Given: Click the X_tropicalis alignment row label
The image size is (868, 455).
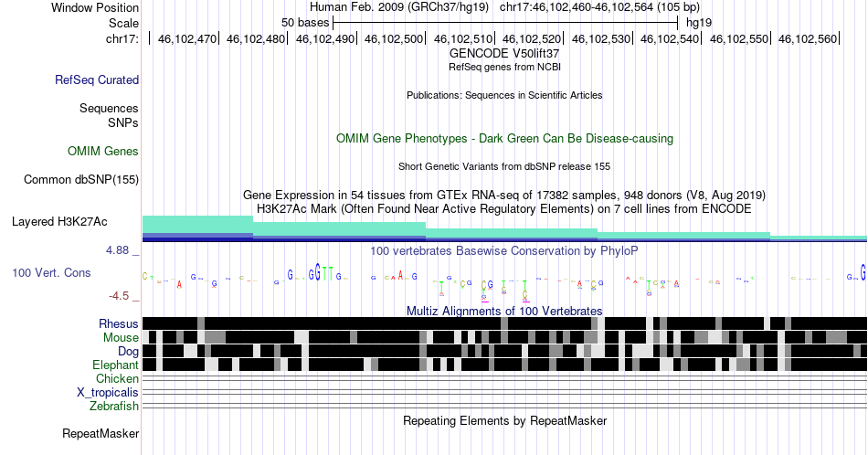Looking at the screenshot, I should [108, 393].
